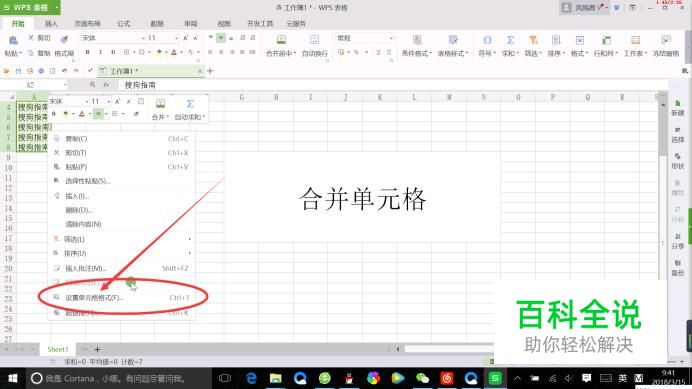Click the New (新建) icon in right sidebar
This screenshot has width=692, height=389.
pos(678,104)
